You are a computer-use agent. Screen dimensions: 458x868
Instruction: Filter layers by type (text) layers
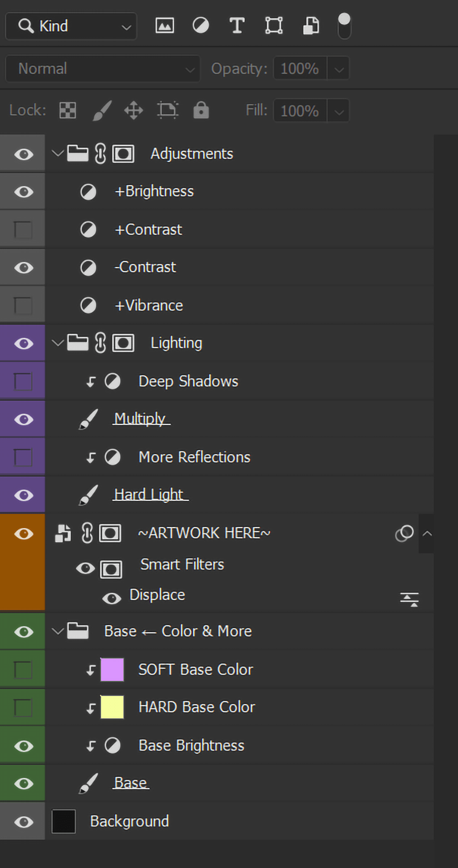coord(237,25)
